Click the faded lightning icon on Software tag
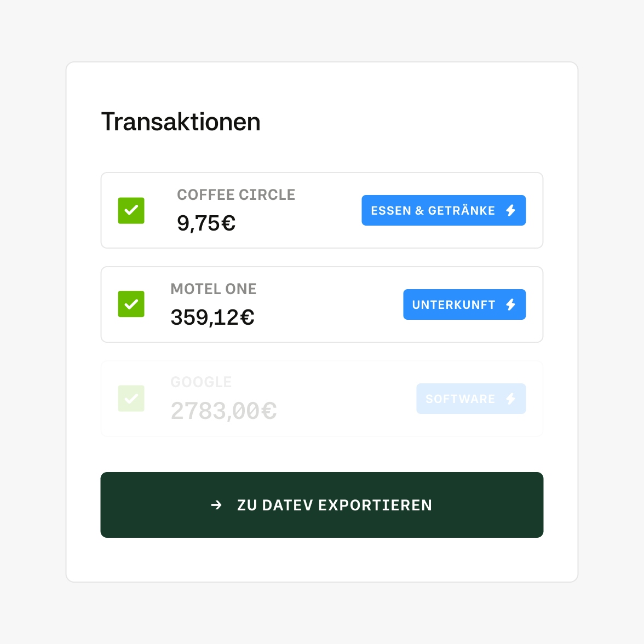 pyautogui.click(x=510, y=399)
